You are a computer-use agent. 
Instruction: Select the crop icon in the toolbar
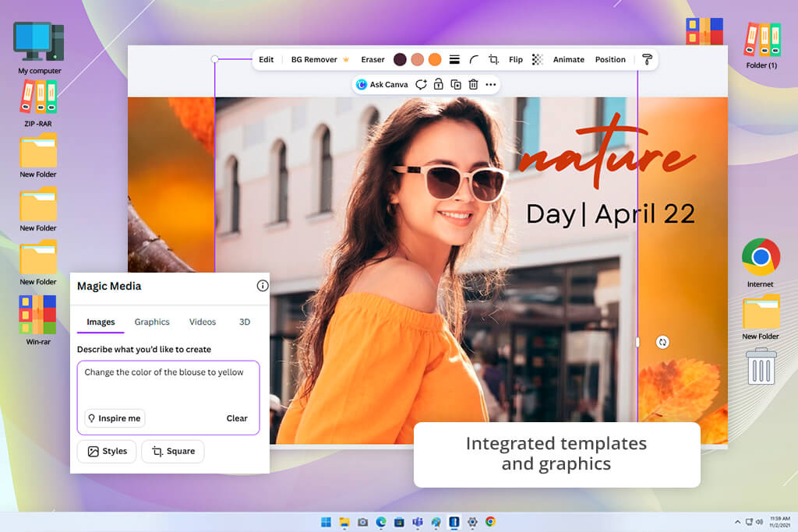(493, 59)
